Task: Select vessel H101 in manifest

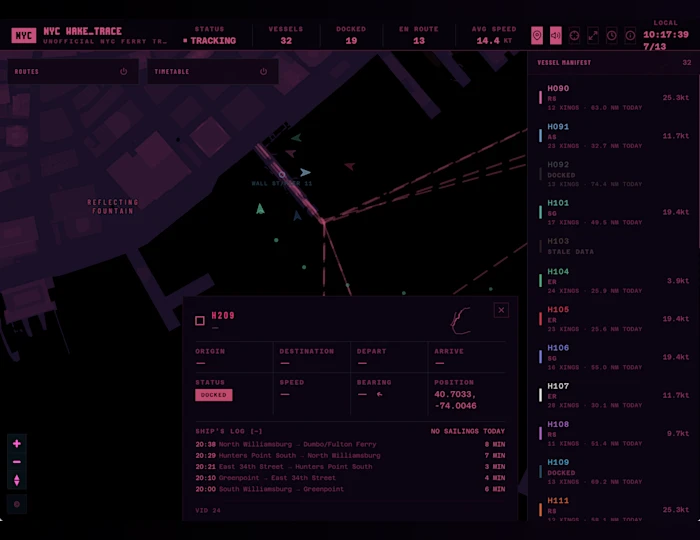Action: 613,212
